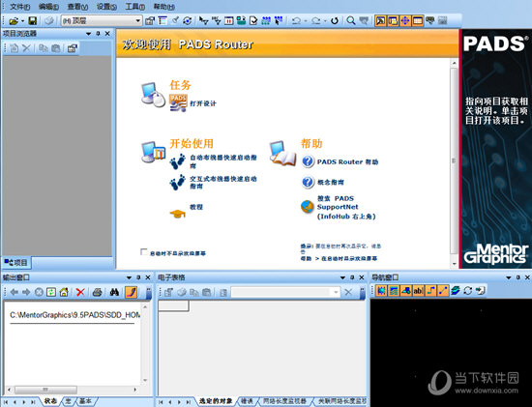Screen dimensions: 532x407
Task: Open the Redo history dropdown arrow
Action: [x=325, y=21]
